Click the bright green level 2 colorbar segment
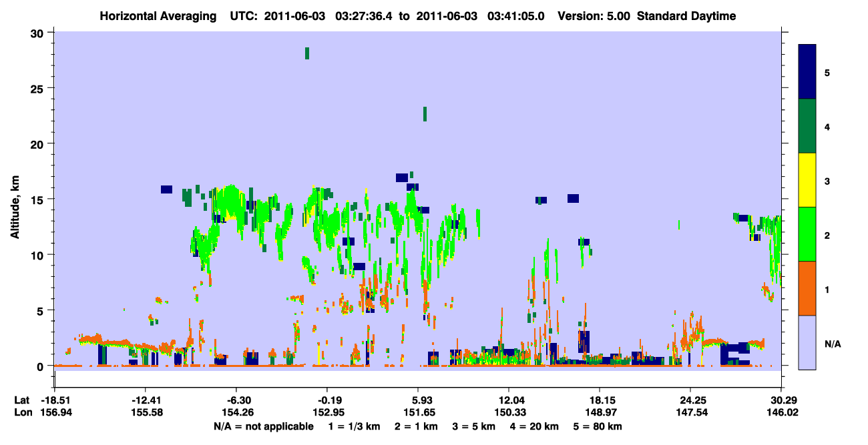The width and height of the screenshot is (868, 445). 807,234
